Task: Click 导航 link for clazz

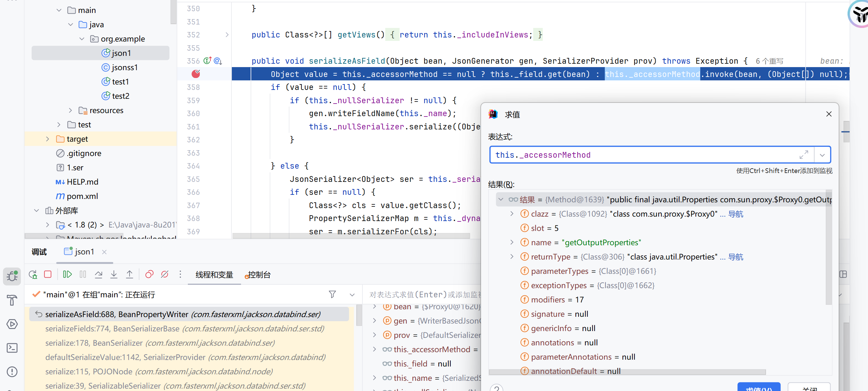Action: click(x=736, y=214)
